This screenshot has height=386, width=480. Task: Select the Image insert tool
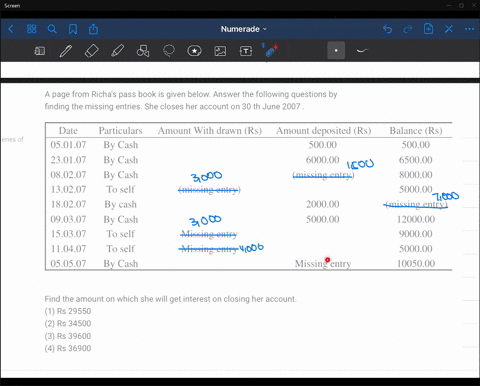tap(220, 51)
